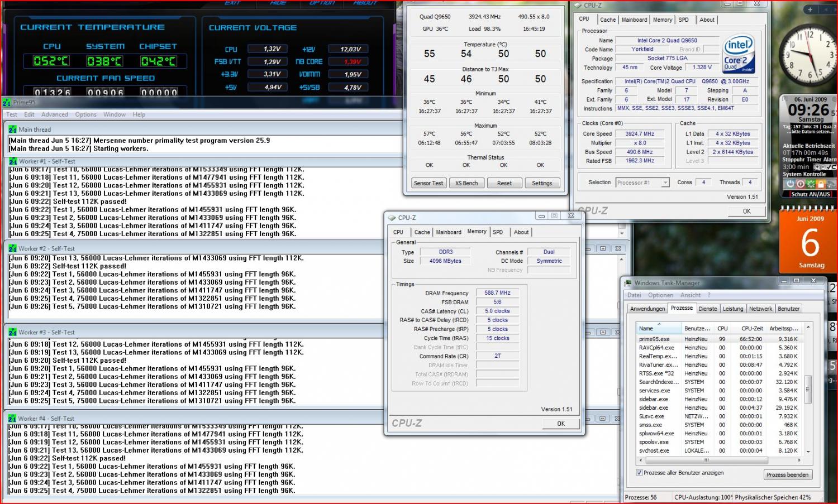
Task: Click the sidebar plus add-gadget button
Action: (810, 9)
